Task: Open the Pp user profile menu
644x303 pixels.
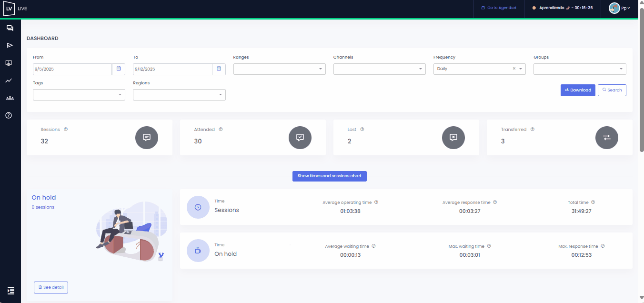Action: (x=620, y=8)
